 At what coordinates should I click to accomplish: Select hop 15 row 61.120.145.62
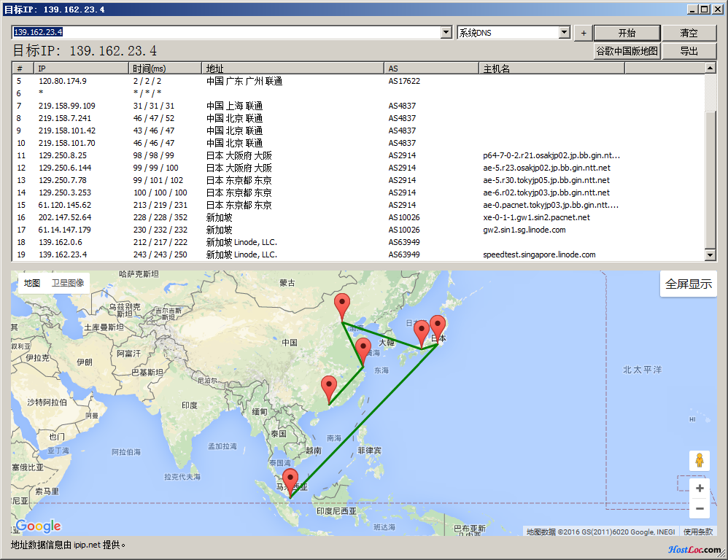pos(357,205)
